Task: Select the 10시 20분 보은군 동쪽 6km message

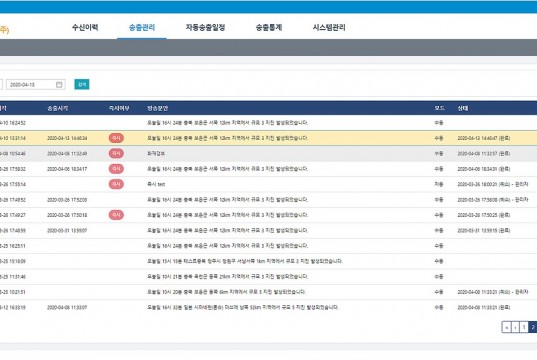Action: point(226,292)
